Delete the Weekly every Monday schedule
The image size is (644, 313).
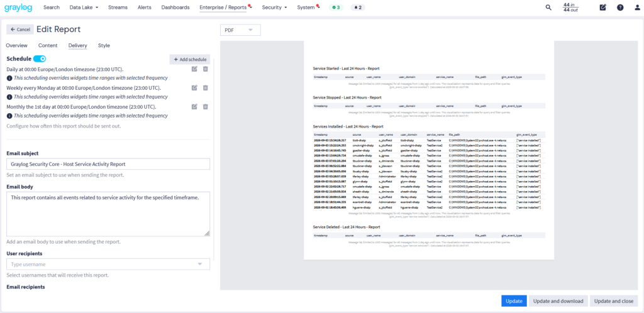point(206,88)
